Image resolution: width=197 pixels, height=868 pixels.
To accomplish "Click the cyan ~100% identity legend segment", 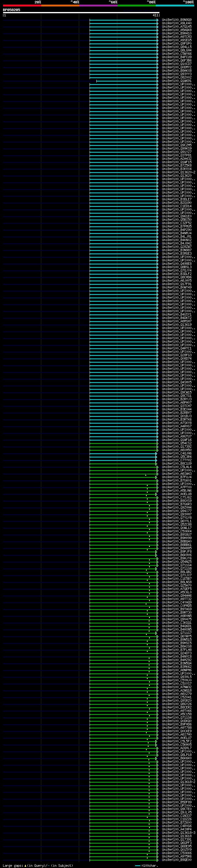I will (175, 6).
